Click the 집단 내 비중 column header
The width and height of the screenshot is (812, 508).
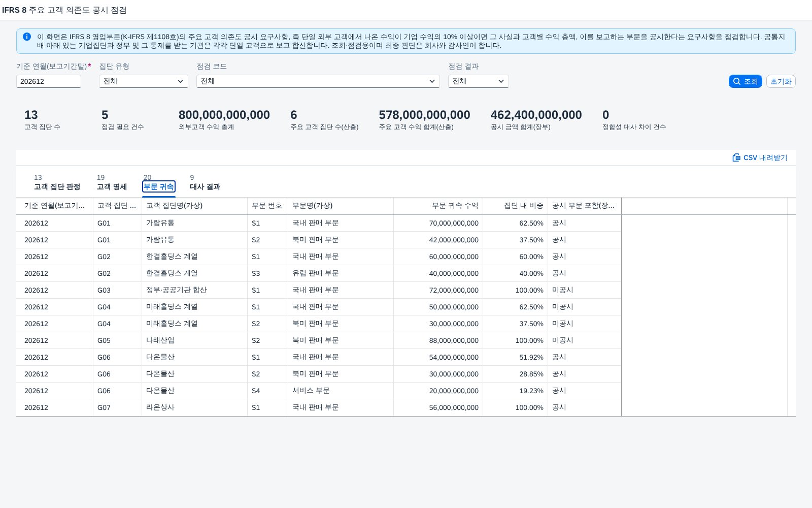(x=516, y=206)
